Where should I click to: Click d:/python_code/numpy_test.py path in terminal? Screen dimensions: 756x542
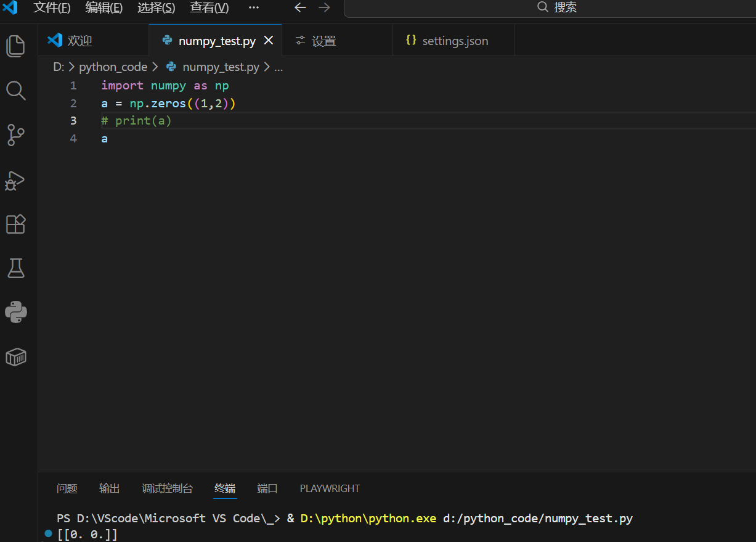[x=538, y=519]
